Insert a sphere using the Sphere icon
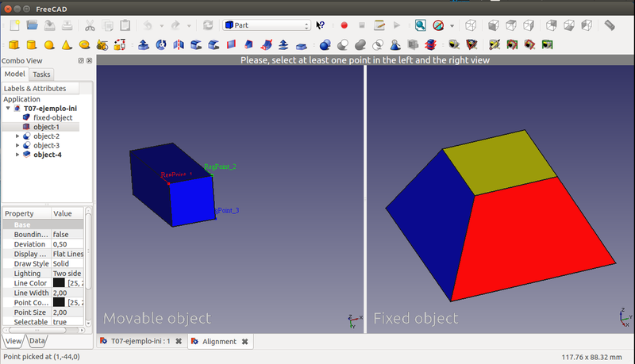 [x=49, y=44]
